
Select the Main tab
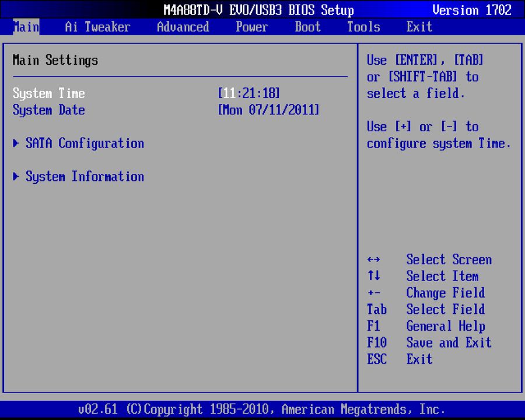pyautogui.click(x=25, y=27)
